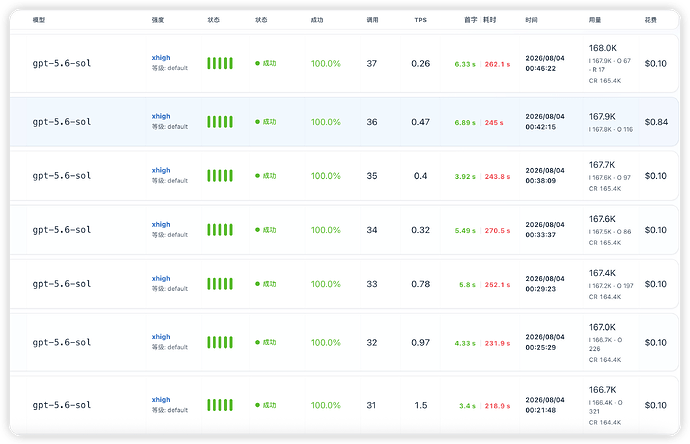690x444 pixels.
Task: Open the xhigh link in the 34-call row
Action: 161,224
